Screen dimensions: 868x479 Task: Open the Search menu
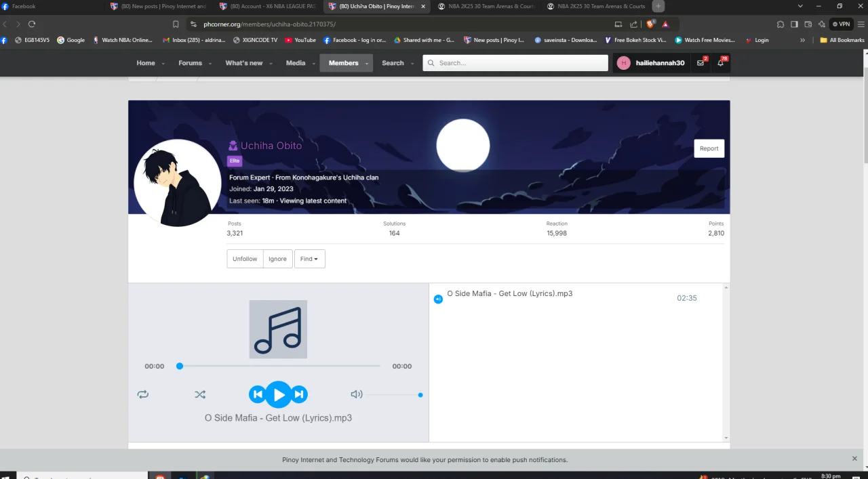(x=393, y=63)
